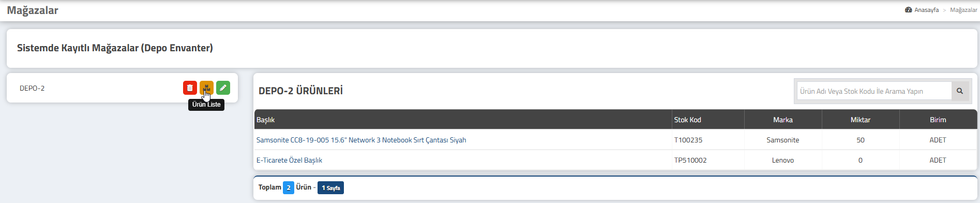Open the Anasayfa breadcrumb link
980x203 pixels.
point(926,10)
